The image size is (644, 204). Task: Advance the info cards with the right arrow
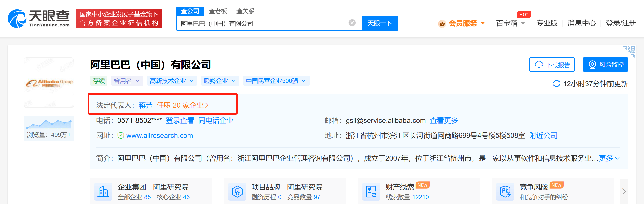[624, 191]
